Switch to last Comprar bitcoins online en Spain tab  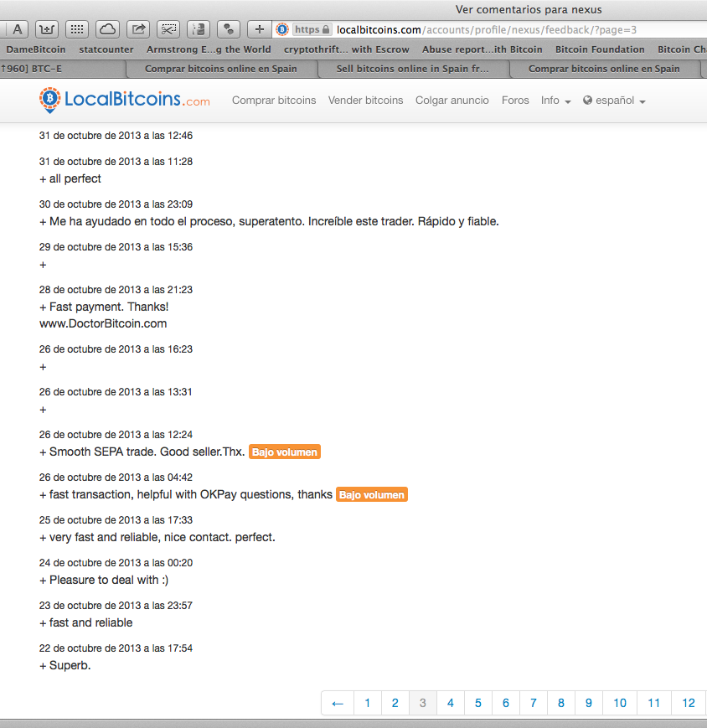604,69
